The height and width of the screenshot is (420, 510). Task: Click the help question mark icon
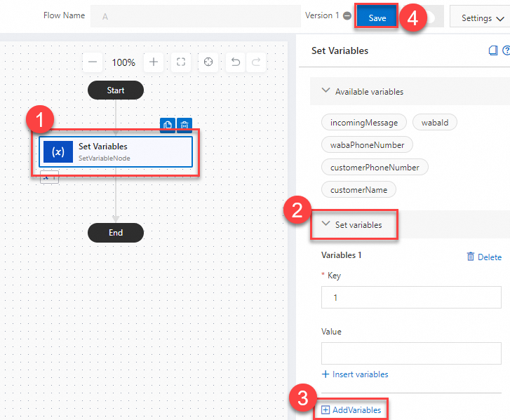[x=506, y=50]
